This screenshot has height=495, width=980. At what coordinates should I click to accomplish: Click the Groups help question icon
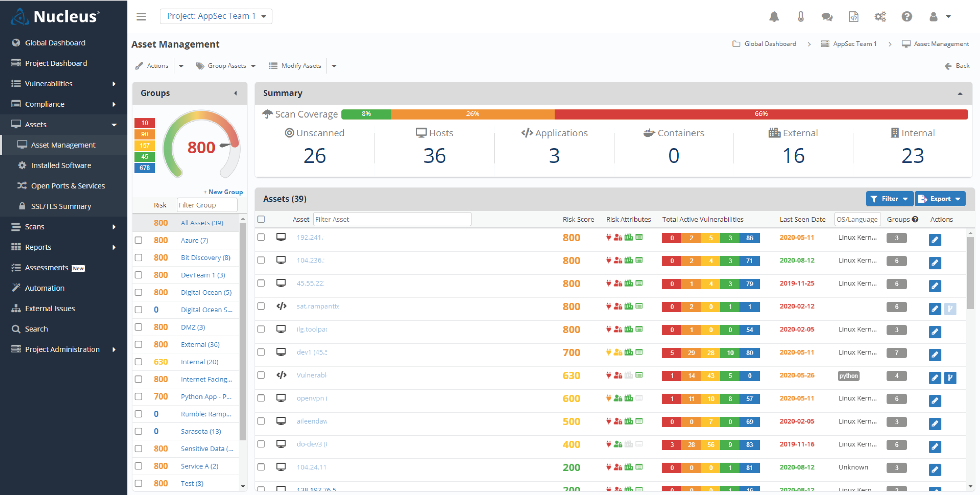point(915,219)
